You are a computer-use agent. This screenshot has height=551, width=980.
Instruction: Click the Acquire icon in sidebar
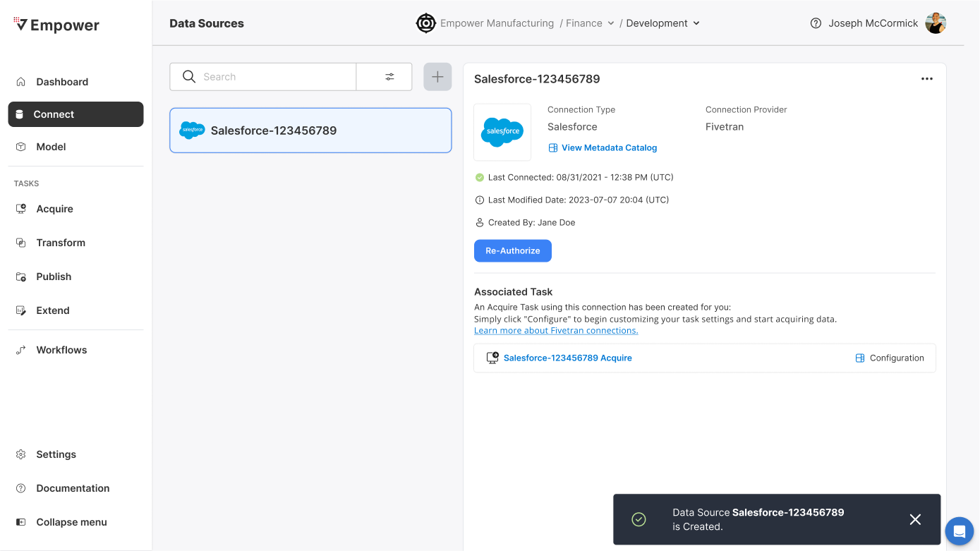pos(21,209)
